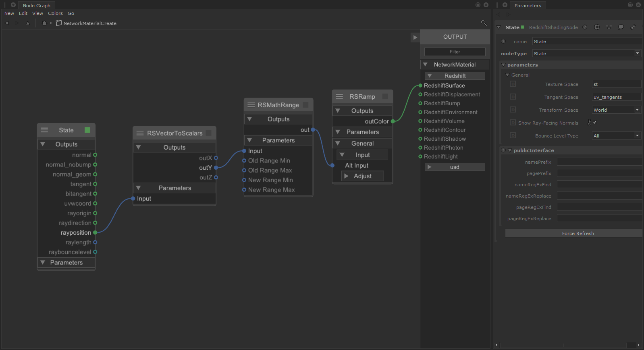Toggle the green view flag on State node

coord(87,130)
